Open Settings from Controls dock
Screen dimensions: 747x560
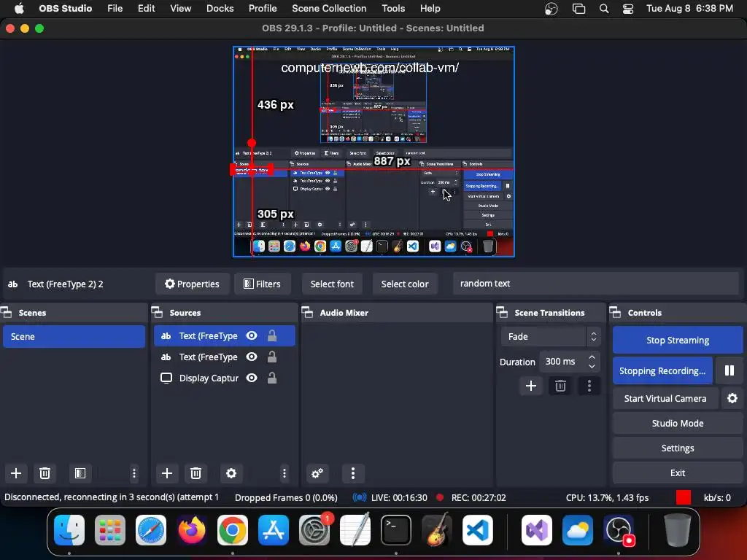click(678, 448)
